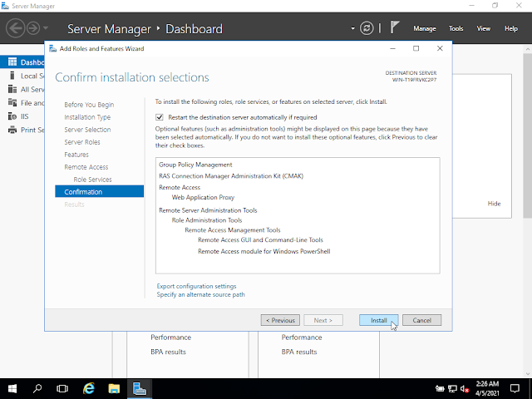This screenshot has width=532, height=399.
Task: Click the Server Manager forward arrow
Action: pos(33,28)
